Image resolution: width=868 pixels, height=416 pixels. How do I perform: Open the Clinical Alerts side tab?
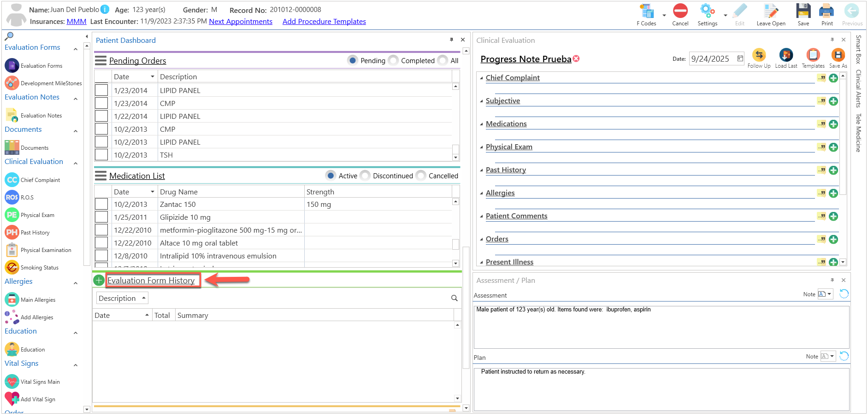(x=858, y=88)
